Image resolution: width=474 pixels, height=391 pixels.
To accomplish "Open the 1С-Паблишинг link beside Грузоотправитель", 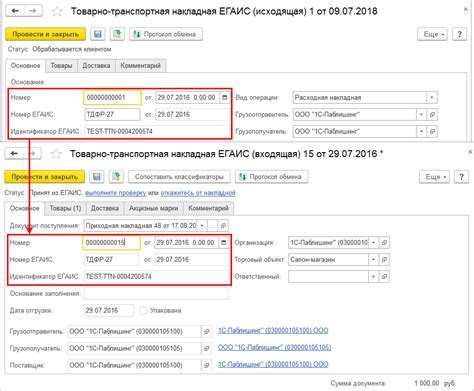I will pyautogui.click(x=273, y=331).
